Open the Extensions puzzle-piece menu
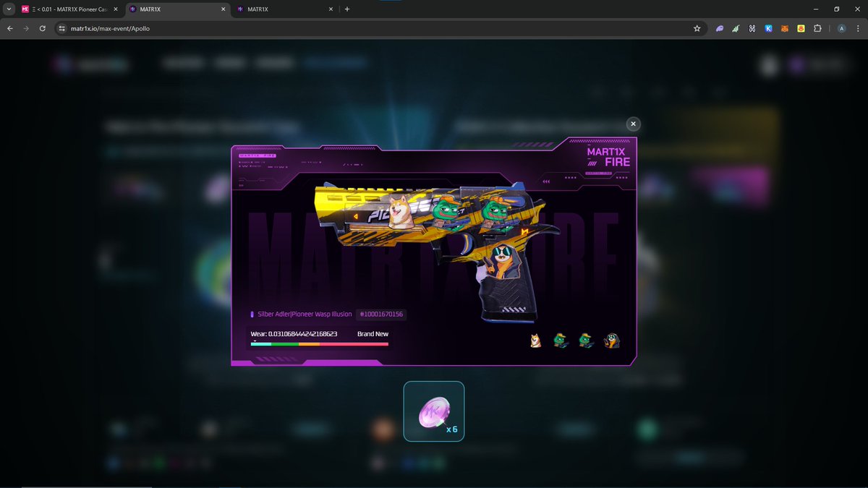 [817, 28]
